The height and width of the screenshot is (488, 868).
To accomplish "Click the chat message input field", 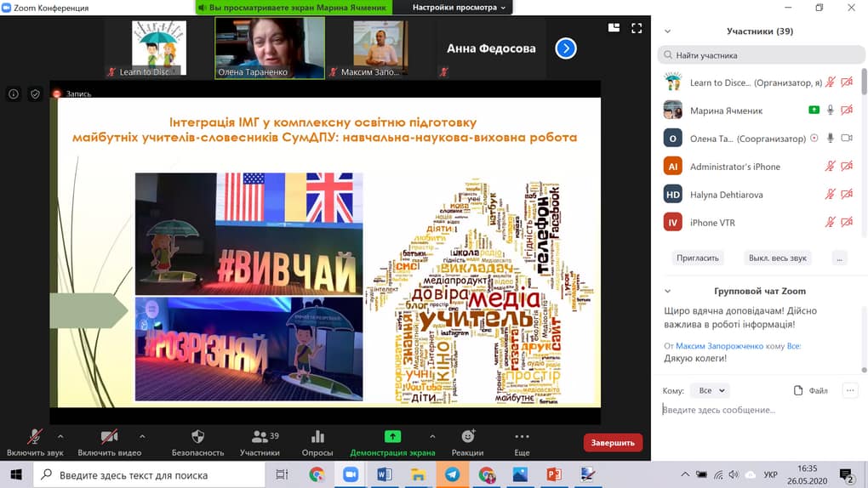I will pos(759,410).
